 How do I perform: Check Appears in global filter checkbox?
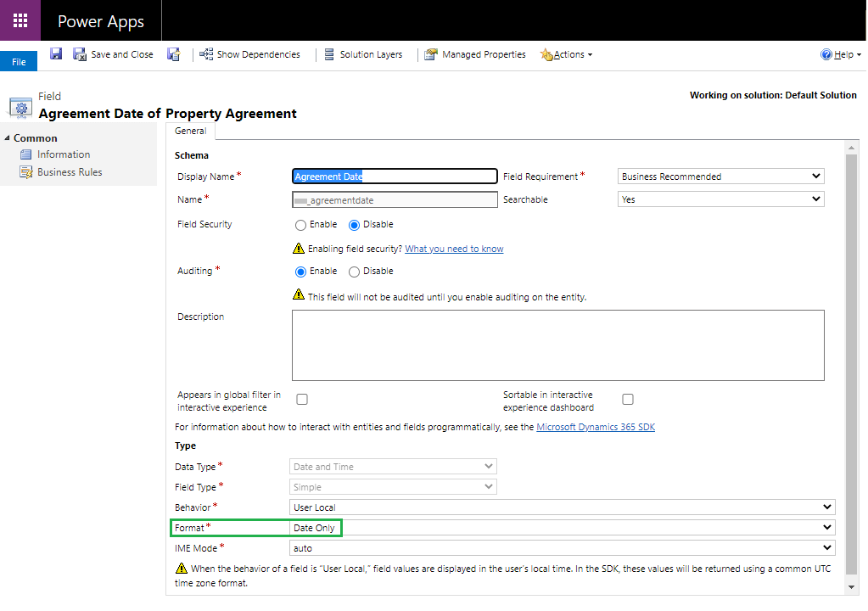(301, 399)
